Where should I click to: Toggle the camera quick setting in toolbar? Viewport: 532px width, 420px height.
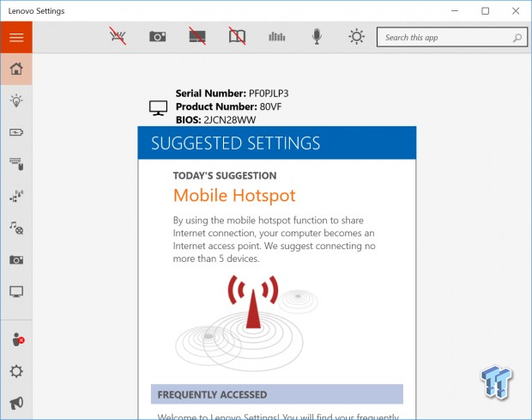click(157, 36)
